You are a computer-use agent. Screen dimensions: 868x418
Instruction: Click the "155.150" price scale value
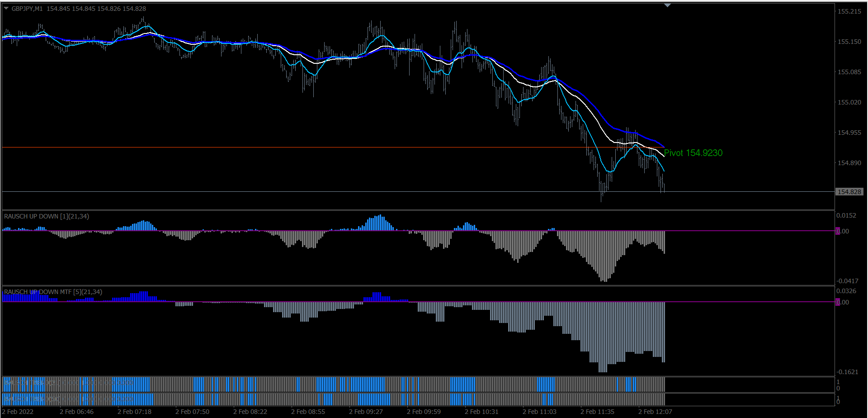pyautogui.click(x=849, y=42)
